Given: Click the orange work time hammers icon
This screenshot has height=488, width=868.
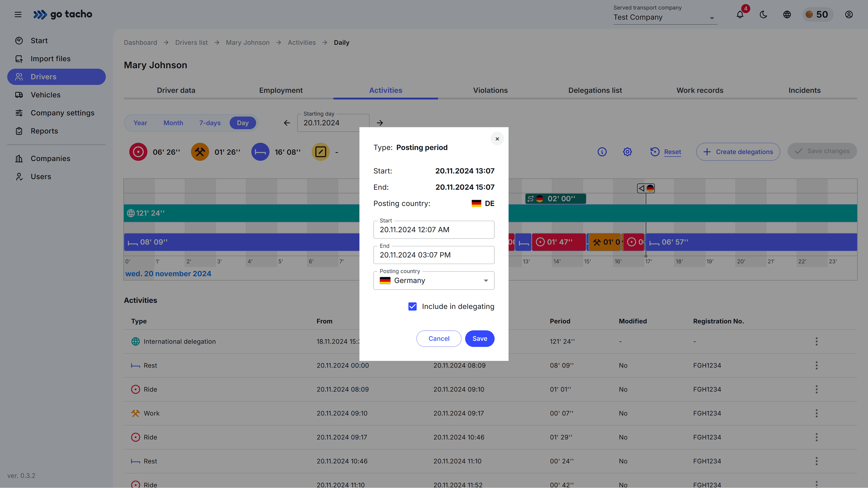Looking at the screenshot, I should 200,152.
